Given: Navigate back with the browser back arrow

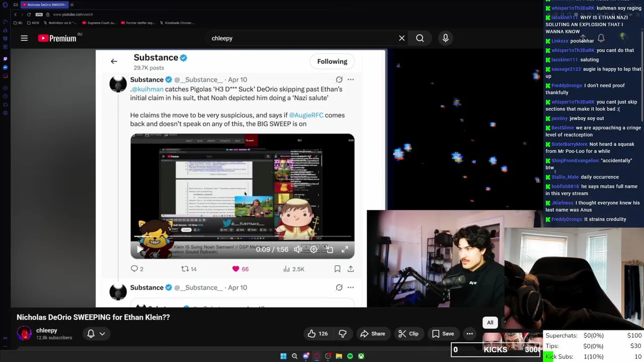Looking at the screenshot, I should click(16, 15).
